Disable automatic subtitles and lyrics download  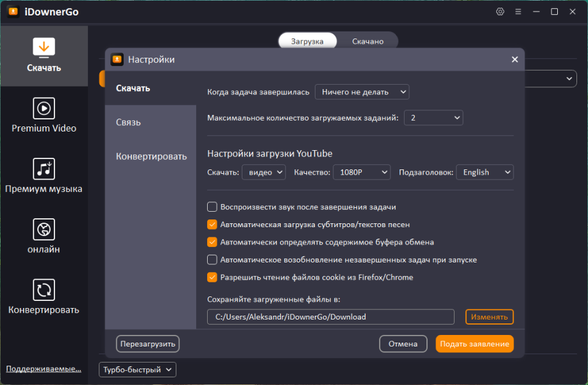[212, 225]
